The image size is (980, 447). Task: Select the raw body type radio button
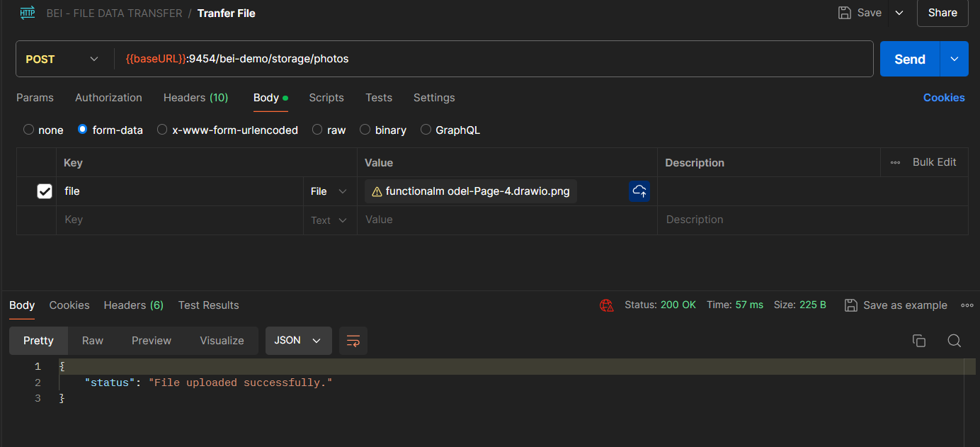tap(317, 130)
